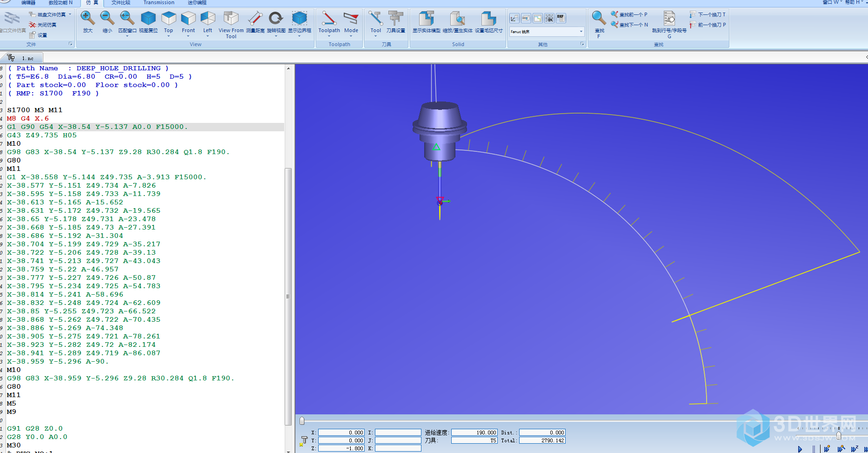Image resolution: width=868 pixels, height=453 pixels.
Task: Click the STL mesh icon in 其他 group
Action: click(549, 18)
